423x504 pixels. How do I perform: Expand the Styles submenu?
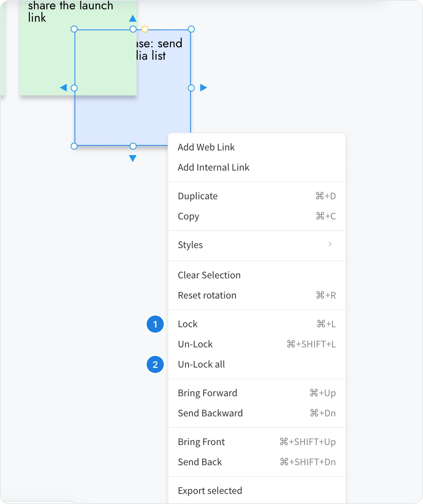point(257,245)
